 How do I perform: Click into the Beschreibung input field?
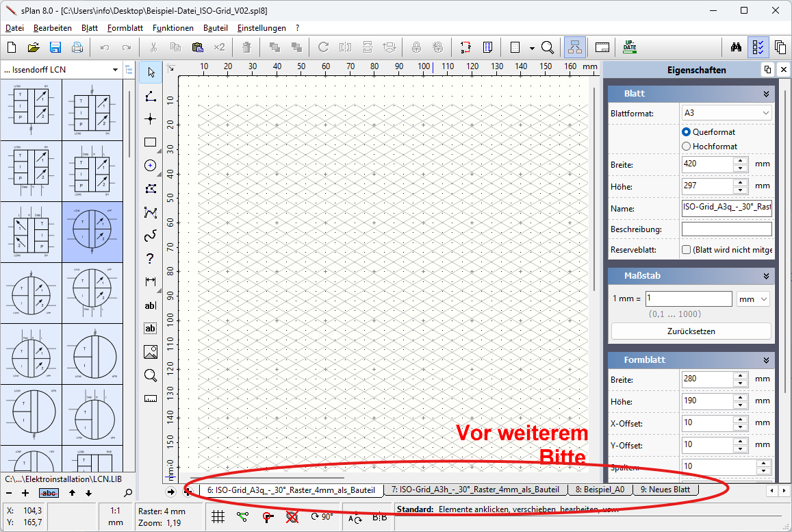pos(726,229)
